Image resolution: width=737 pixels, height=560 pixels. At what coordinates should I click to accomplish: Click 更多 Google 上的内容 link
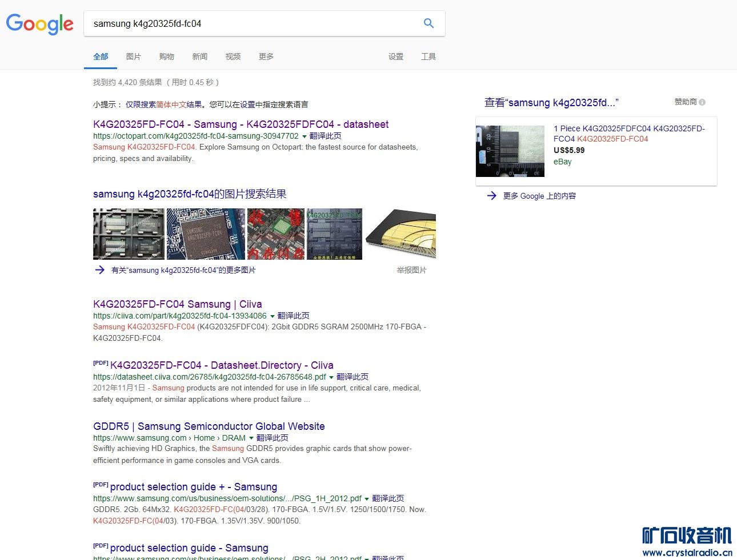coord(539,196)
